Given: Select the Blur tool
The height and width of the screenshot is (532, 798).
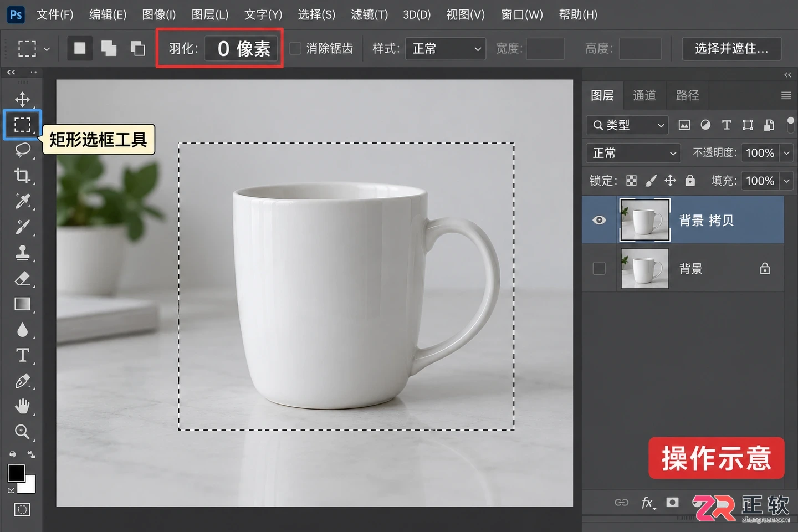Looking at the screenshot, I should pyautogui.click(x=22, y=330).
